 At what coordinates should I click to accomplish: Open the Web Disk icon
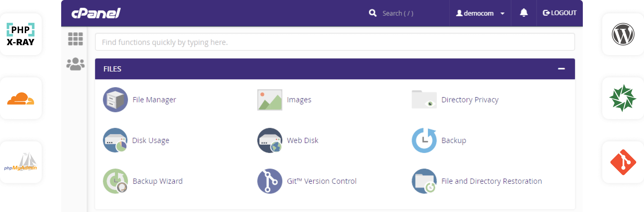pos(270,140)
